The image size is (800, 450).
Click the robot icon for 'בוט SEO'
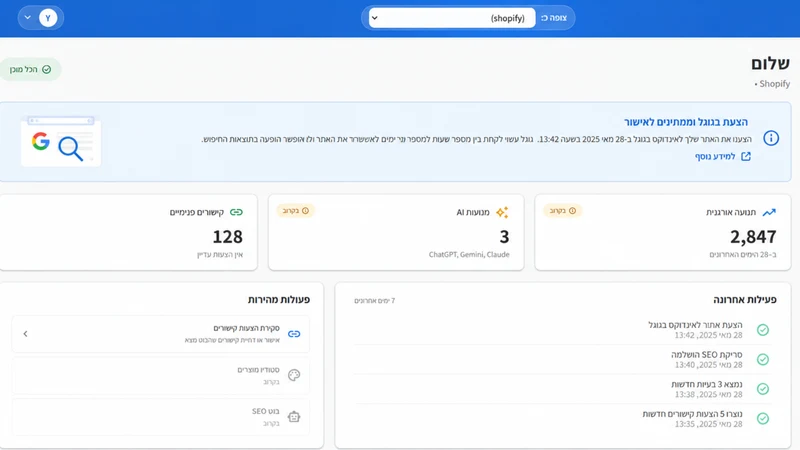(294, 417)
